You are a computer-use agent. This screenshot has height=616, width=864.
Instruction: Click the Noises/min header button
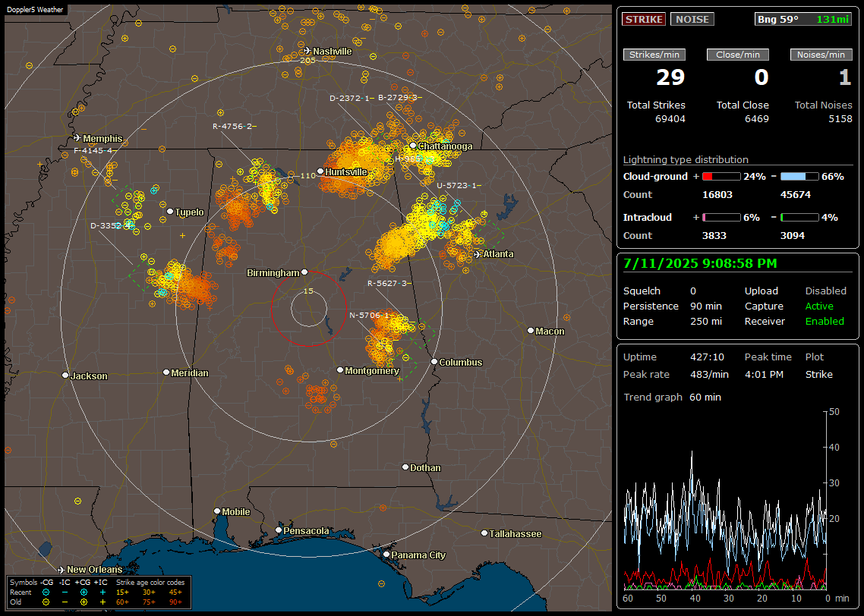(x=821, y=55)
